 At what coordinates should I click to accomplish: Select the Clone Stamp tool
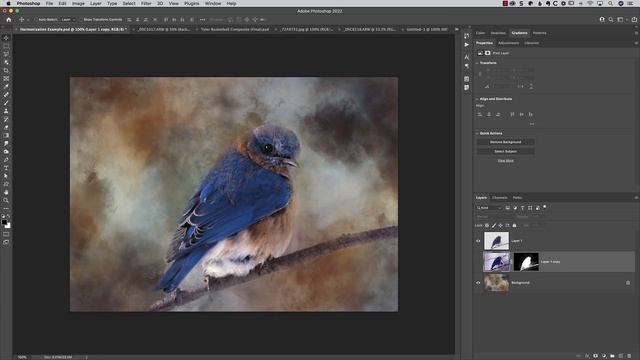coord(6,111)
